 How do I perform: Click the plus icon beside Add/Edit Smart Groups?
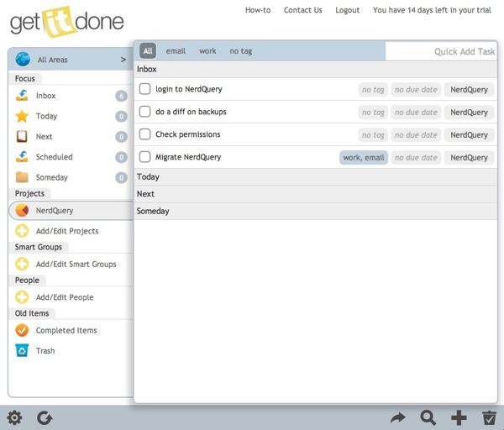point(22,264)
